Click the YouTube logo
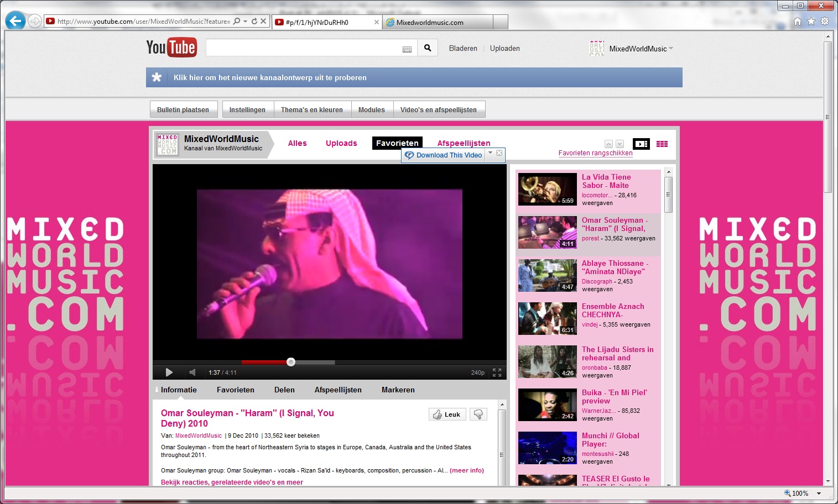Viewport: 838px width, 504px height. click(171, 48)
